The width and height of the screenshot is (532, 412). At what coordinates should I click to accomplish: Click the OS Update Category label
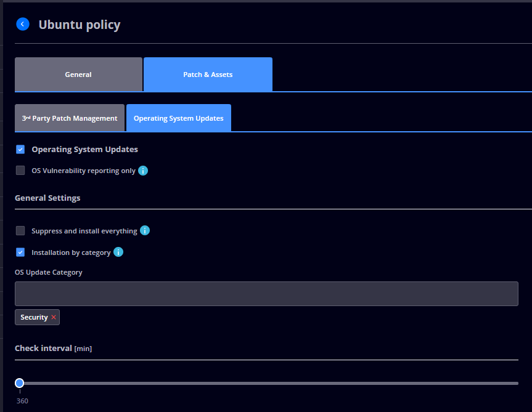(49, 272)
